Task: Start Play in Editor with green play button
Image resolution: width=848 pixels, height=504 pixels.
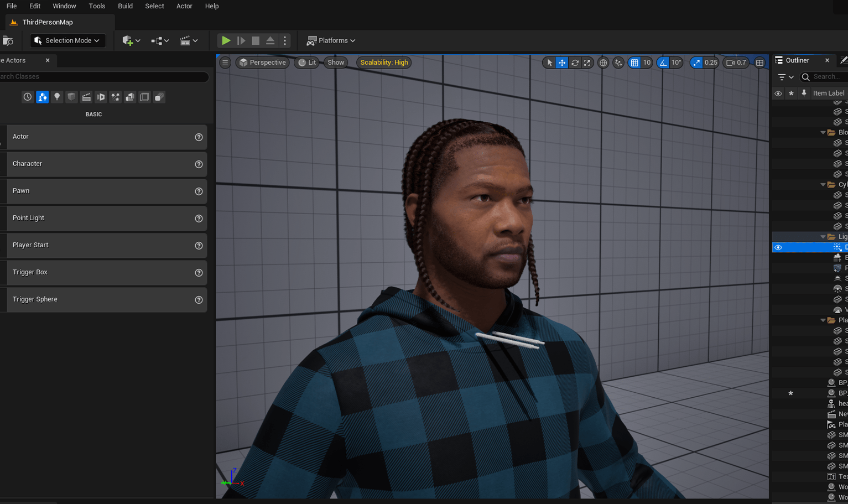Action: pyautogui.click(x=226, y=40)
